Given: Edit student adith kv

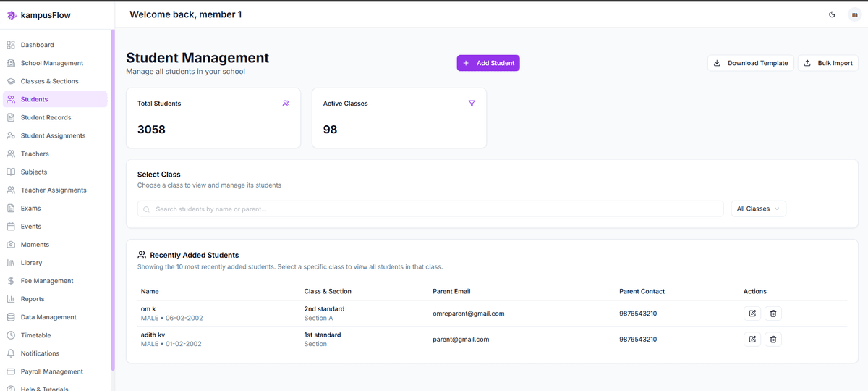Looking at the screenshot, I should pos(752,340).
